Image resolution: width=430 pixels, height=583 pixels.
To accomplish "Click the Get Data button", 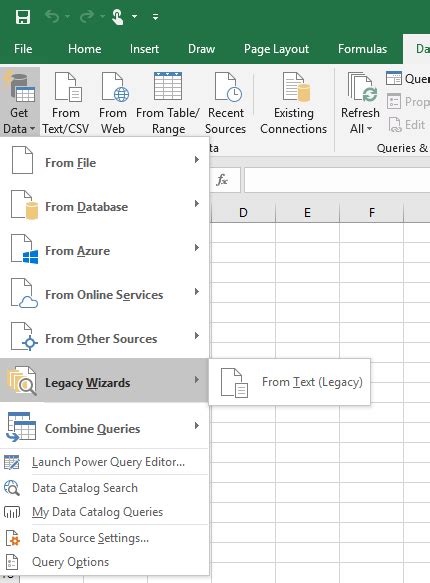I will (20, 103).
